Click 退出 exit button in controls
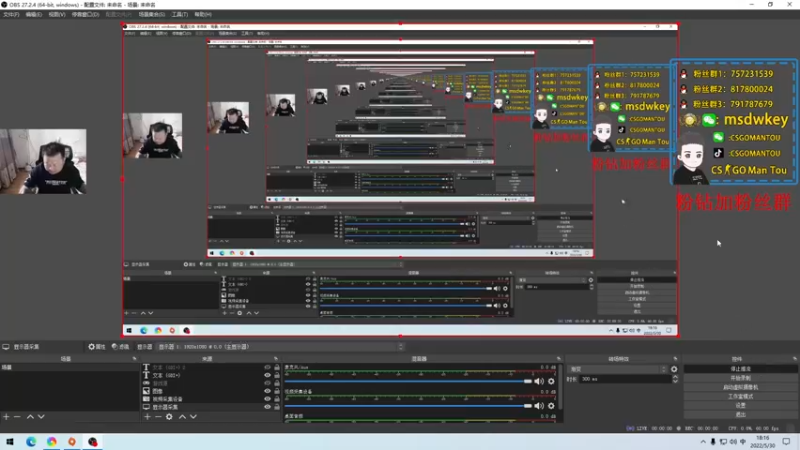Image resolution: width=800 pixels, height=450 pixels. pos(740,414)
